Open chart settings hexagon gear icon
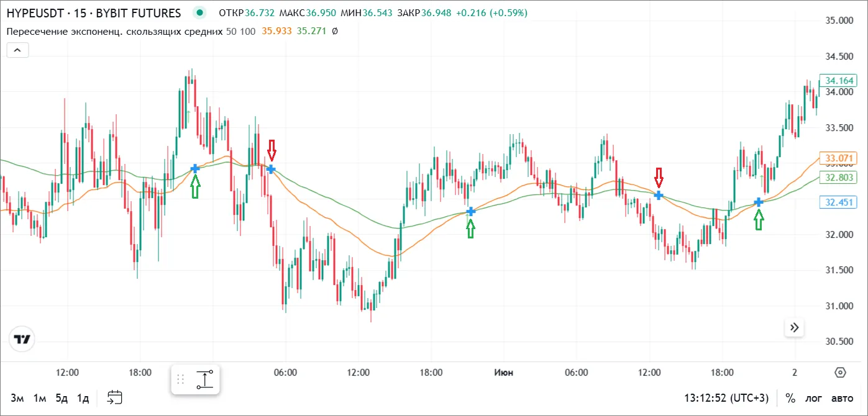Viewport: 868px width, 416px height. point(840,373)
